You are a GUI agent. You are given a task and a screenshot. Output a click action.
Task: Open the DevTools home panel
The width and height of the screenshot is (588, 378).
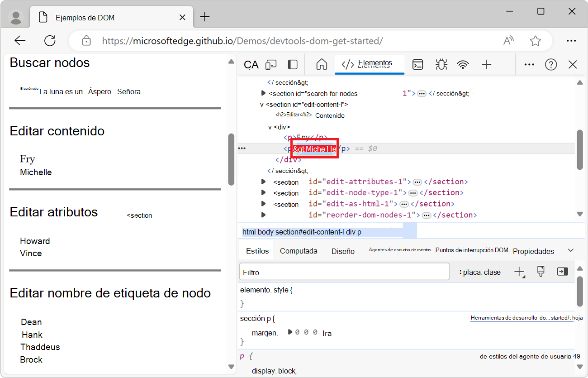[321, 64]
